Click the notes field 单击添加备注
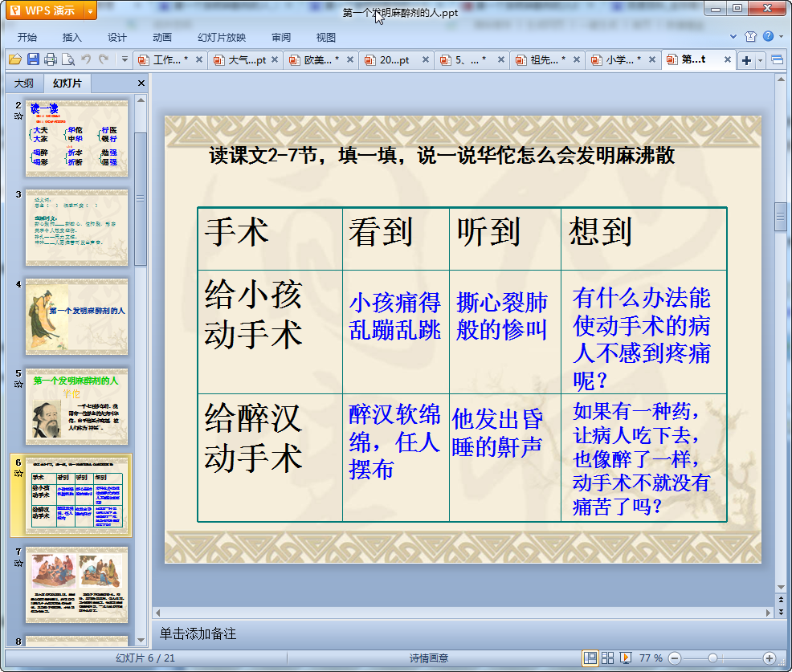This screenshot has width=792, height=672. pyautogui.click(x=463, y=634)
